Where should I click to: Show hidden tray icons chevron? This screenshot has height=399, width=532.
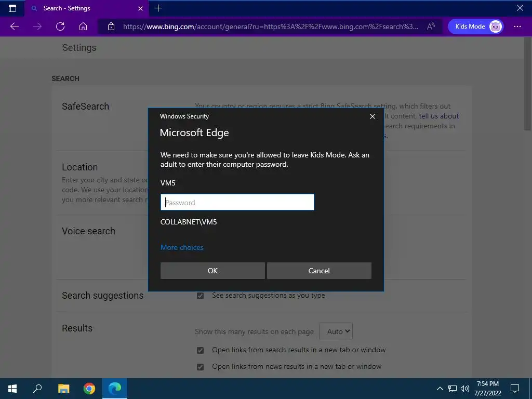tap(440, 389)
